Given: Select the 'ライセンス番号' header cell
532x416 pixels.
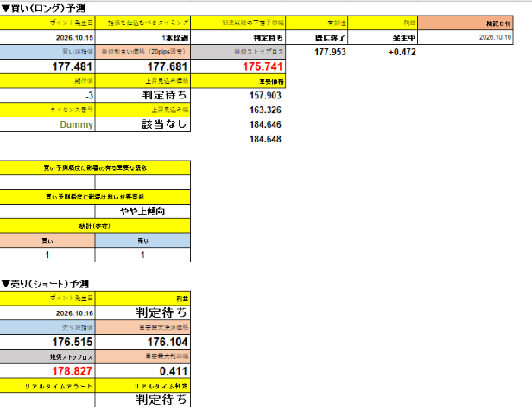Looking at the screenshot, I should point(47,110).
